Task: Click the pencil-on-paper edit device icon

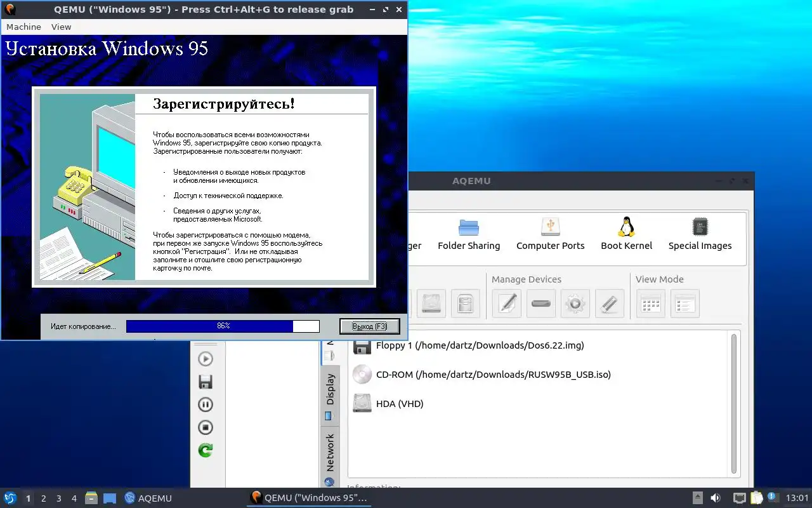Action: (506, 304)
